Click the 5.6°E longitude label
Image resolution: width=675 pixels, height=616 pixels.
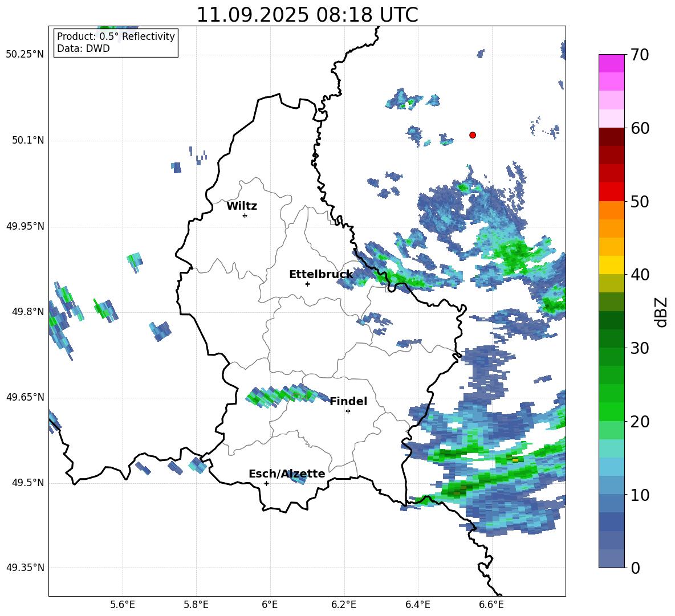[123, 605]
